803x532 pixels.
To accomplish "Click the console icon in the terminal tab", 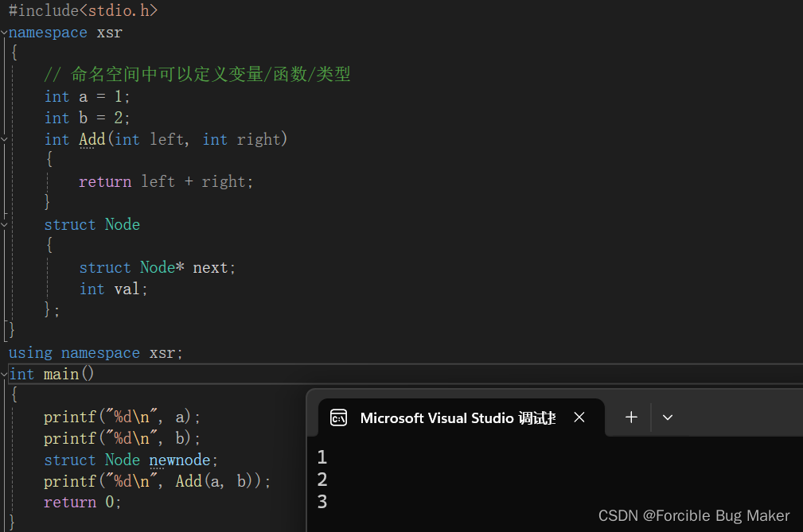I will click(x=338, y=417).
